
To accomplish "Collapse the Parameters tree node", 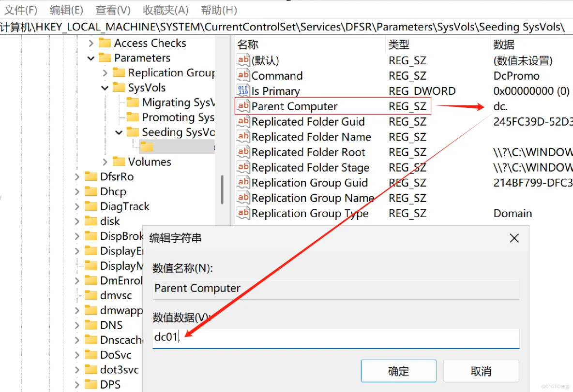I will pyautogui.click(x=91, y=58).
